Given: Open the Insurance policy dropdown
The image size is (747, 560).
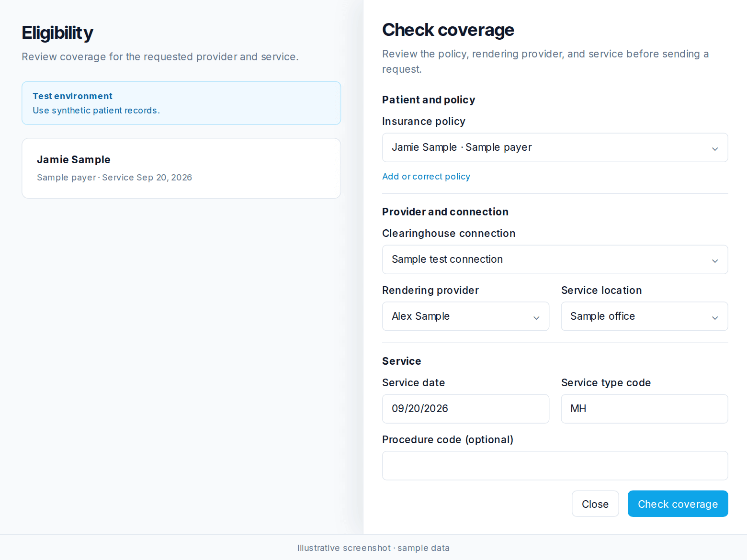Looking at the screenshot, I should tap(555, 147).
